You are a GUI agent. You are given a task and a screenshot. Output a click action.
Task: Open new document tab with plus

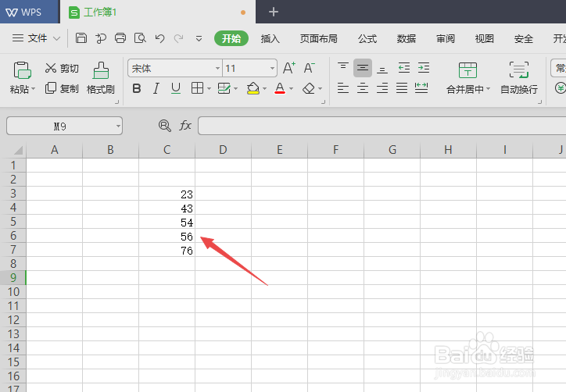click(274, 12)
